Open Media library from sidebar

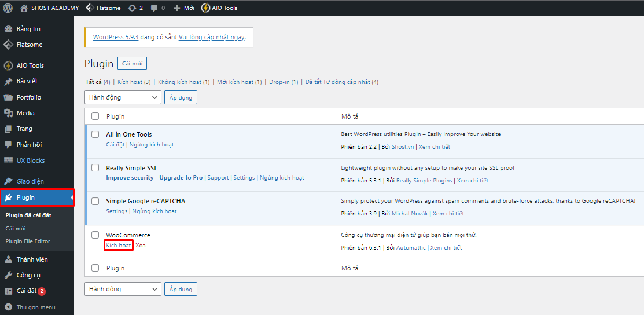pos(25,113)
